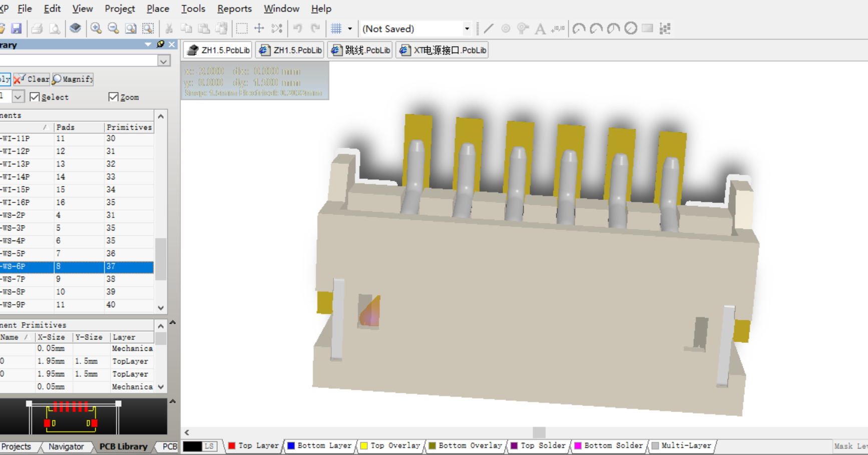Click the Deselect All icon
Screen dimensions: 868x455
click(277, 29)
